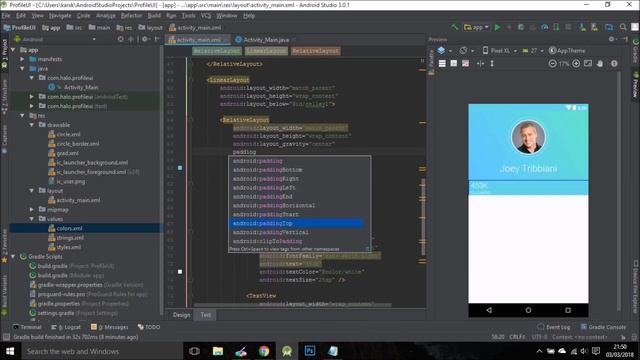This screenshot has height=360, width=640.
Task: Switch to the Design tab at editor bottom
Action: [182, 315]
